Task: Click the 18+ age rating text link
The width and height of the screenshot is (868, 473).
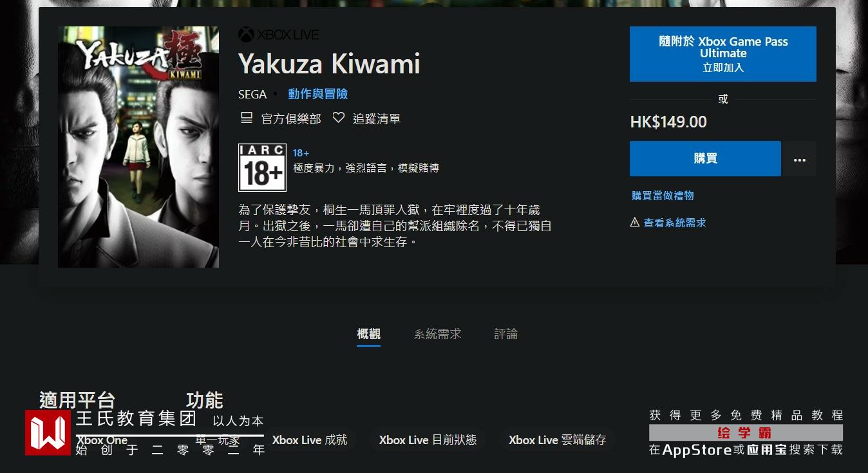Action: click(301, 153)
